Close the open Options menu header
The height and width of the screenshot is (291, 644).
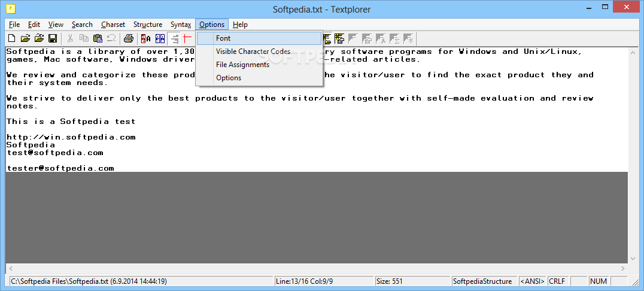coord(212,25)
